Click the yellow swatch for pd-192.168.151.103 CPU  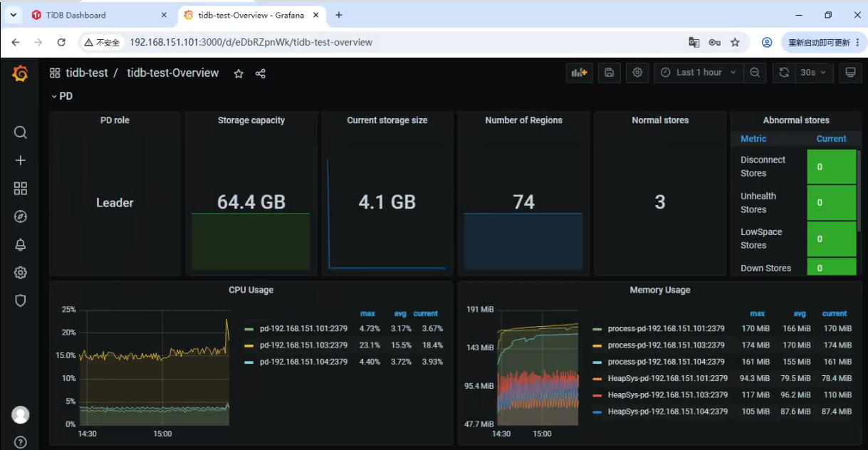point(249,345)
